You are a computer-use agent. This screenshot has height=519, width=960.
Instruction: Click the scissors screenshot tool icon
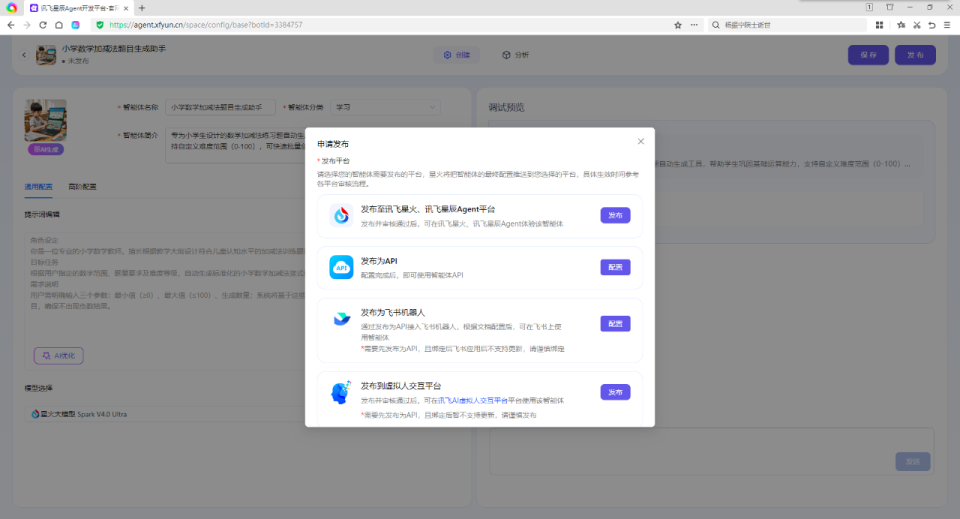(x=917, y=25)
